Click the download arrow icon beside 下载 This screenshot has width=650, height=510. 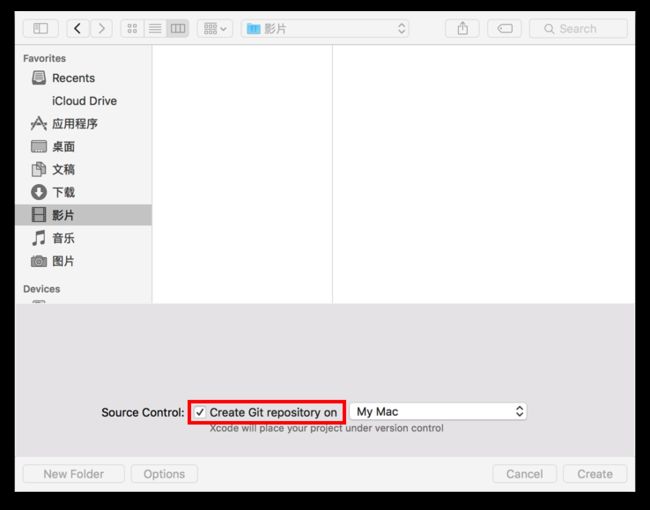click(x=39, y=192)
